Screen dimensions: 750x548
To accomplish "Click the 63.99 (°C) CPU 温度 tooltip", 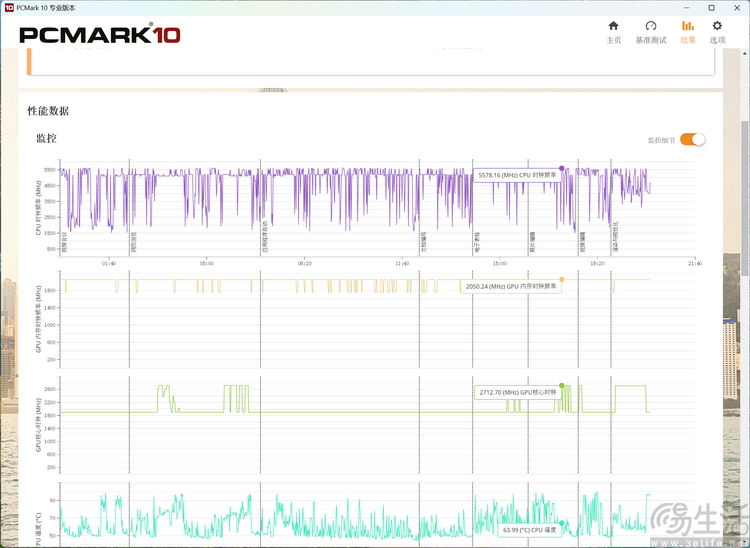I will pos(529,530).
